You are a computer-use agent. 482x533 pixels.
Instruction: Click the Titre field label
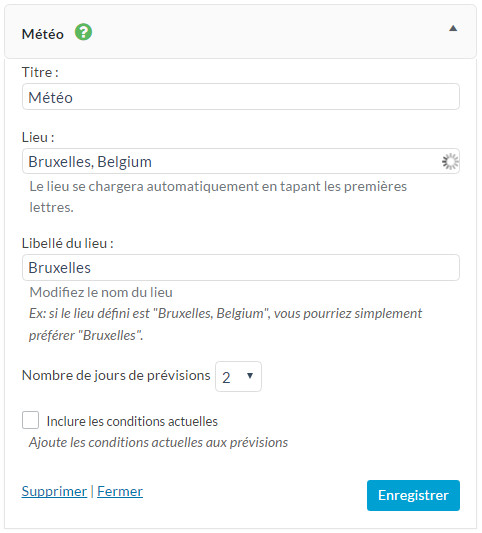coord(40,72)
